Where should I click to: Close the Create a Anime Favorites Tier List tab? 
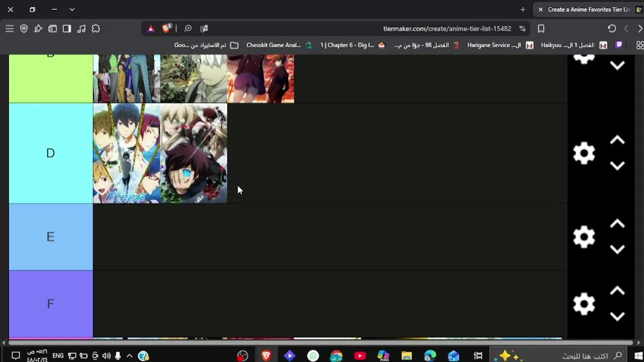pos(540,10)
